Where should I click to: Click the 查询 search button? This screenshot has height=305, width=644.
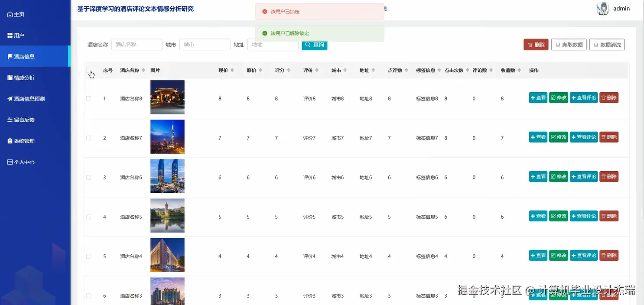pos(314,45)
